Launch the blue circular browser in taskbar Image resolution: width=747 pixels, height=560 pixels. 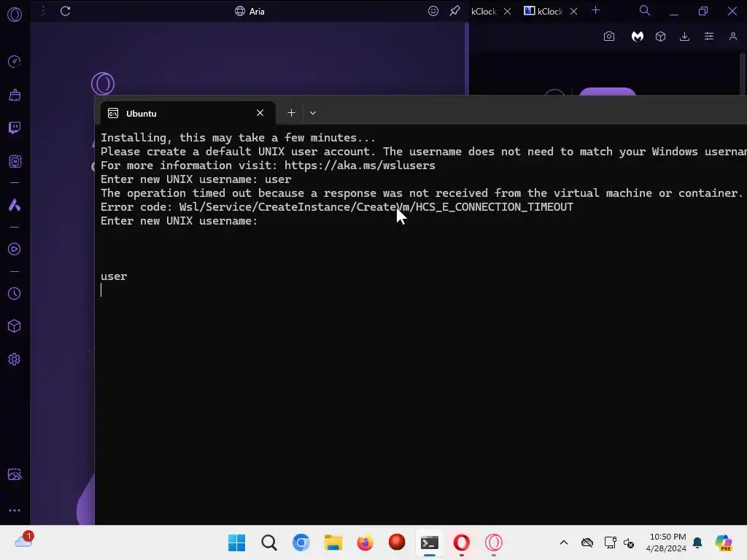point(301,542)
